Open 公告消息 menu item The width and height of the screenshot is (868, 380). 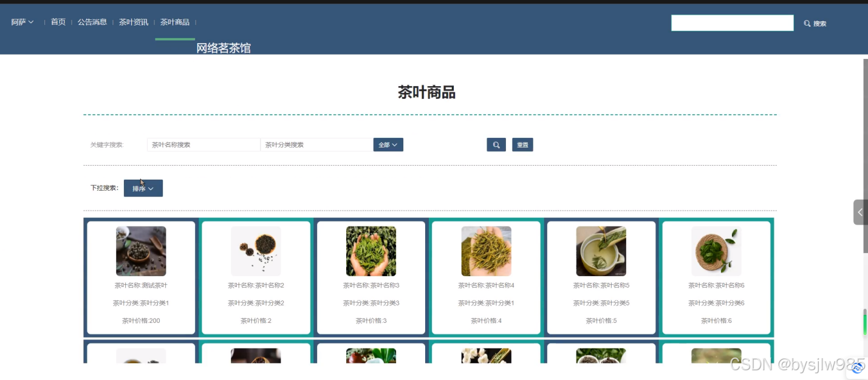92,22
